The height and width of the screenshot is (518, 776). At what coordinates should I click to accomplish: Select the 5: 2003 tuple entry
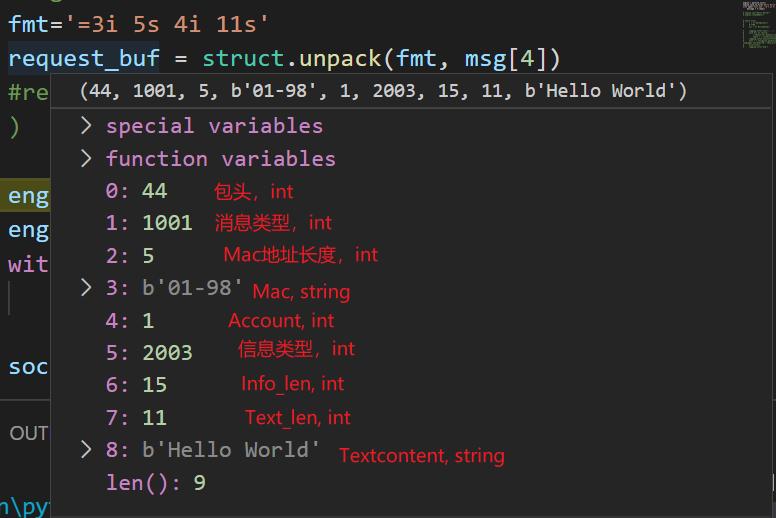click(x=149, y=353)
